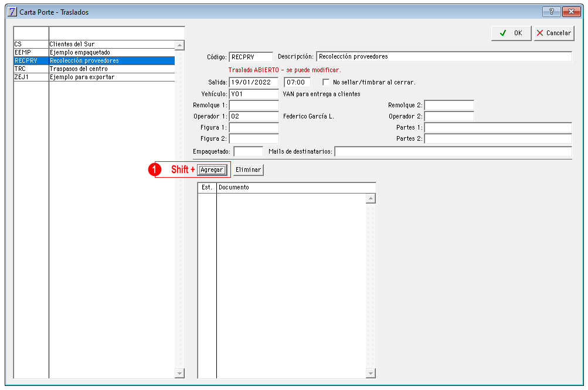
Task: Click the Partes 2 input field
Action: click(x=498, y=139)
